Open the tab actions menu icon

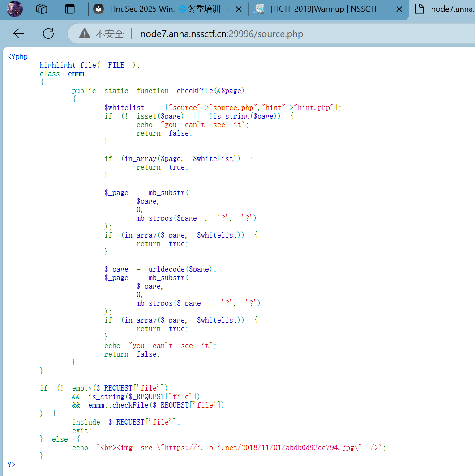click(70, 9)
